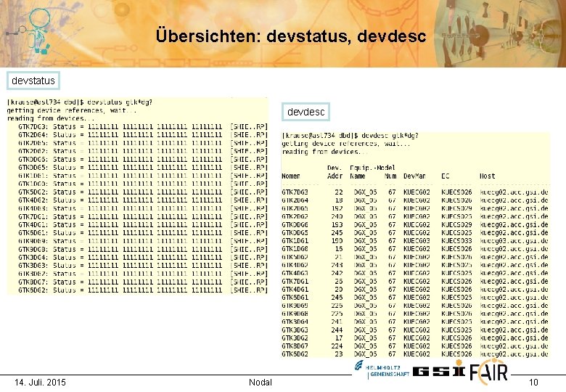Click the footer text 'Nodal'
The height and width of the screenshot is (392, 566).
click(261, 383)
